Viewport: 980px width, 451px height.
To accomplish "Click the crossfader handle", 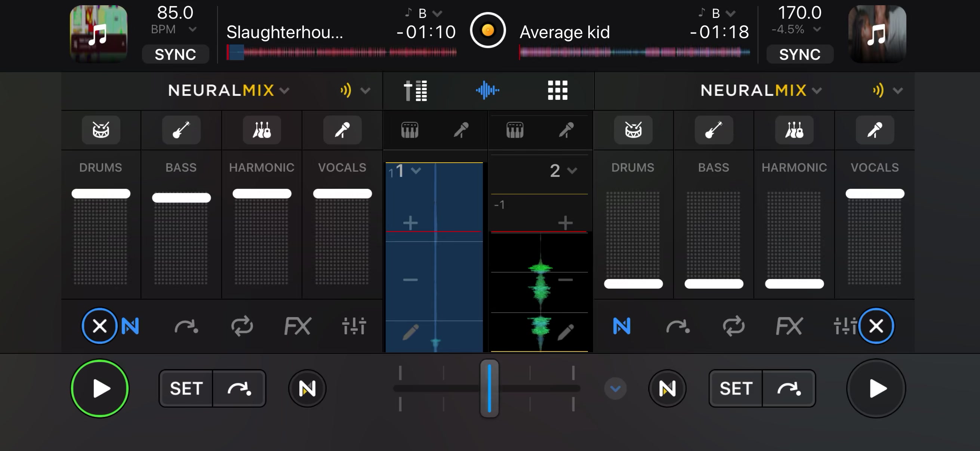I will 489,389.
